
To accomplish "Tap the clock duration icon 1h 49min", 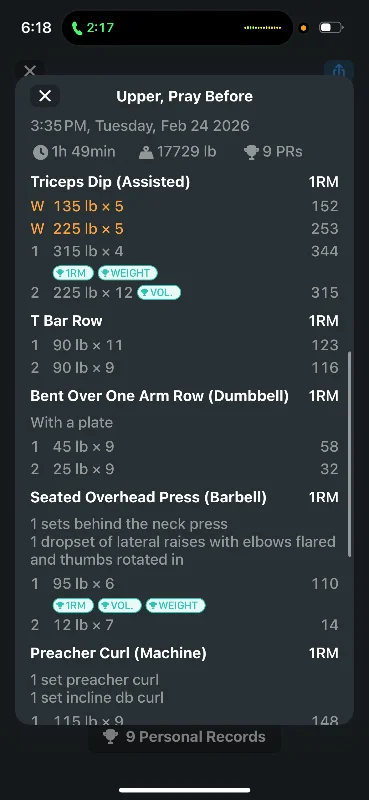I will [x=40, y=152].
